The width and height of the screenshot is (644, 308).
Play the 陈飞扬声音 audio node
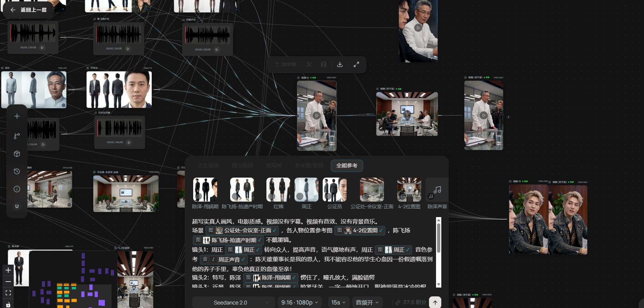pyautogui.click(x=128, y=49)
